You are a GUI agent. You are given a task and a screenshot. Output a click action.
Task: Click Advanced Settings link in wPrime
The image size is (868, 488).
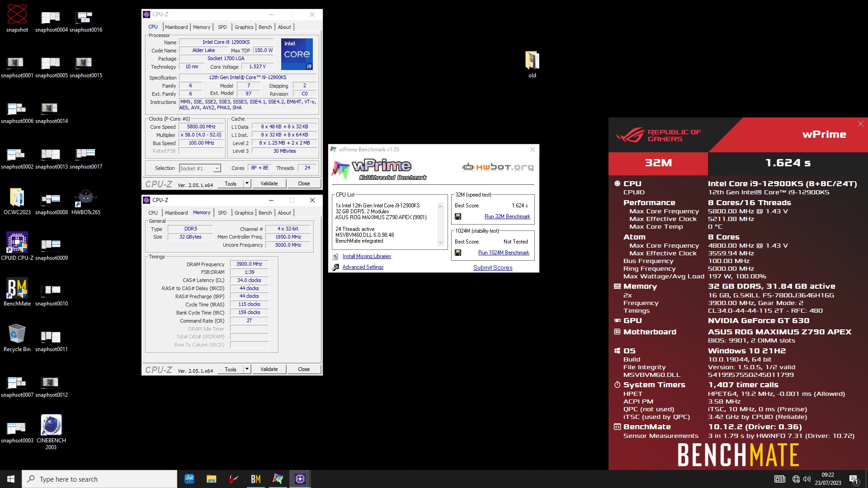point(363,267)
